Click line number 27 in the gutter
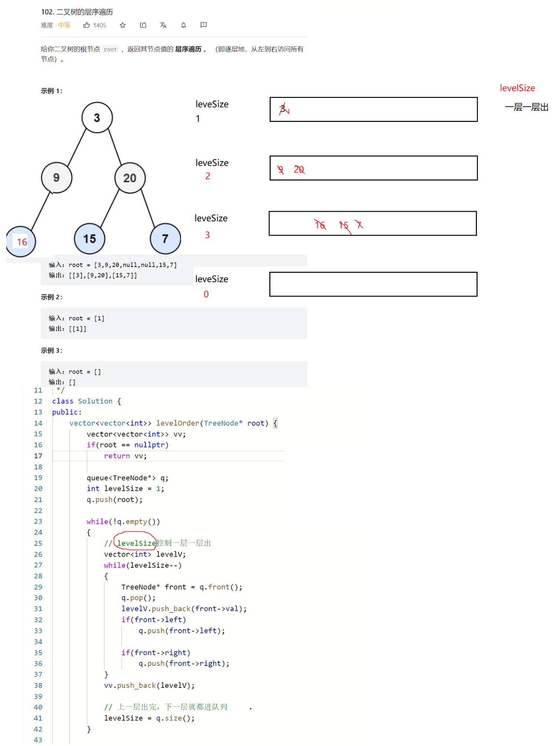 click(x=38, y=565)
